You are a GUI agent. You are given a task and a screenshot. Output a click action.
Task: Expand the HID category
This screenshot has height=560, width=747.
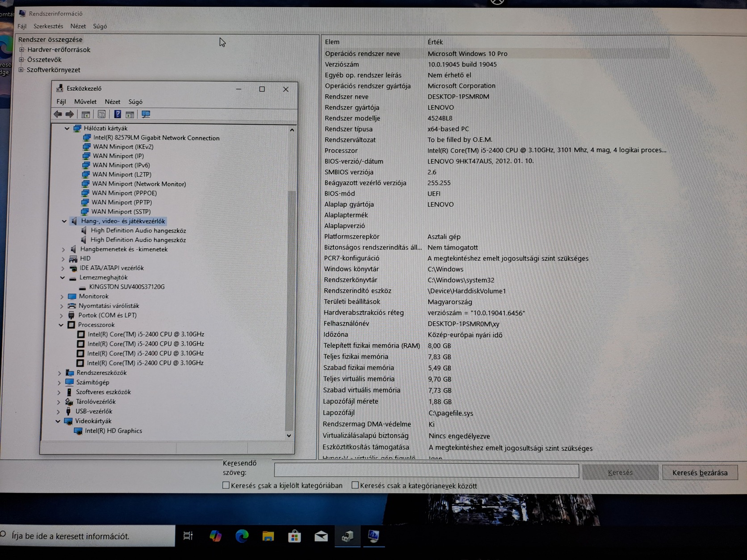pyautogui.click(x=63, y=259)
